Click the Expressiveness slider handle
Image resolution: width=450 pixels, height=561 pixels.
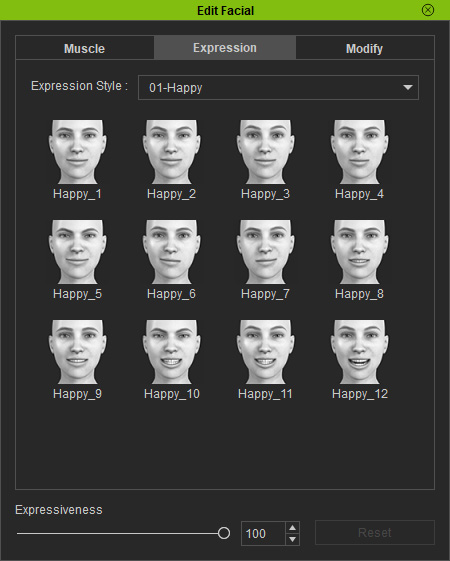[x=224, y=533]
